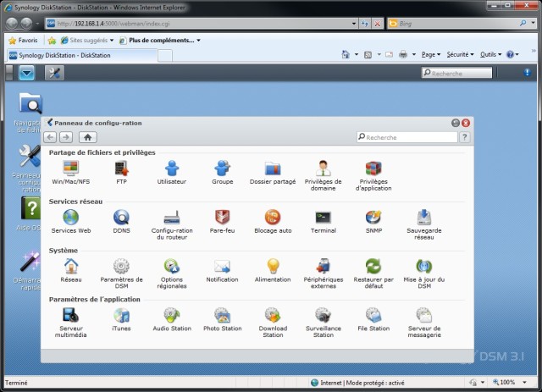Open Mise à jour du DSM
The width and height of the screenshot is (542, 392).
pos(424,266)
